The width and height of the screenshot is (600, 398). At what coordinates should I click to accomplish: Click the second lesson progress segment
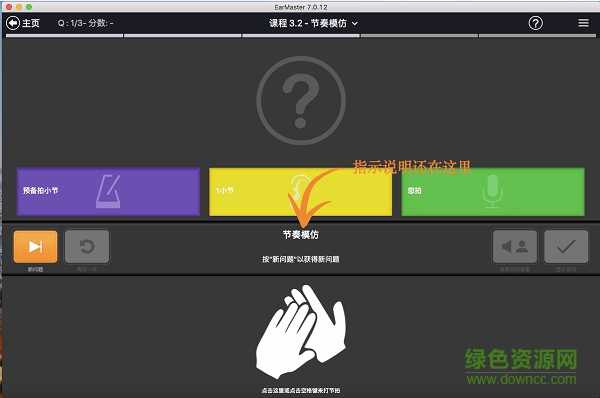[183, 36]
